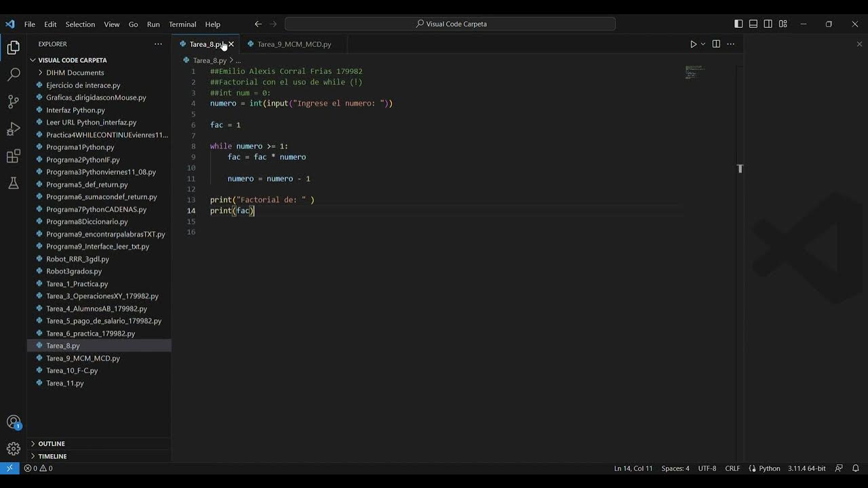Split the editor to the right

(x=716, y=44)
